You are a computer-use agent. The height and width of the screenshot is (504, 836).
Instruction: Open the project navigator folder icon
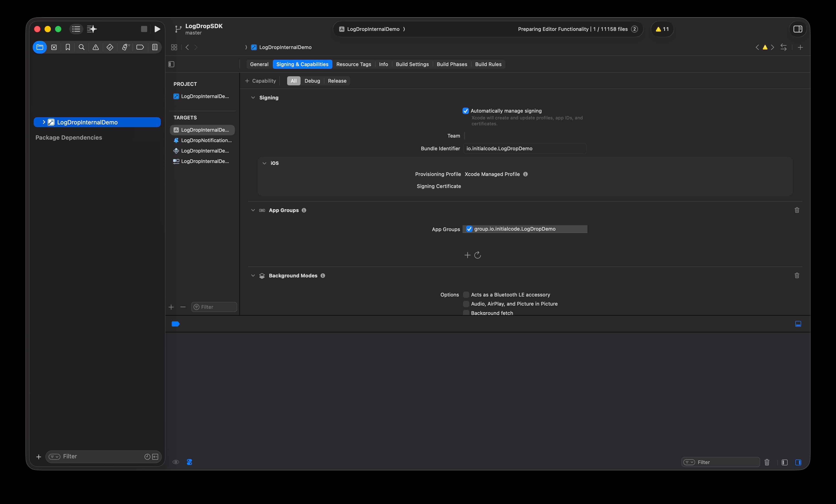click(x=40, y=47)
